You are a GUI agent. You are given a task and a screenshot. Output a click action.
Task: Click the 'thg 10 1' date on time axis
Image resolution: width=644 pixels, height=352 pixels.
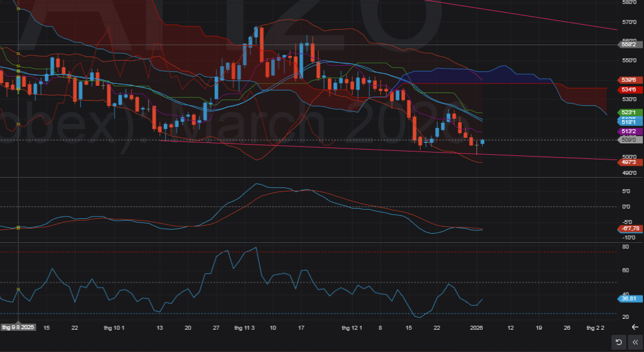click(x=114, y=327)
